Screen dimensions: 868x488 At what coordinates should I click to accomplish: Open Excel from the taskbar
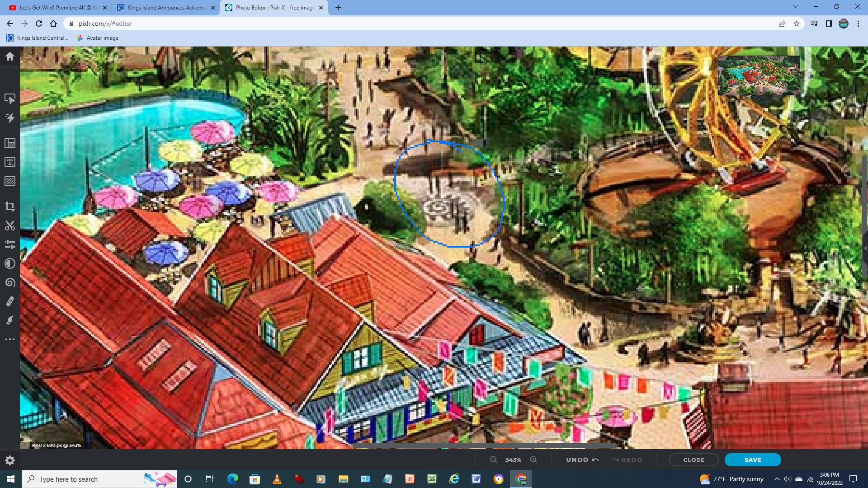(432, 479)
